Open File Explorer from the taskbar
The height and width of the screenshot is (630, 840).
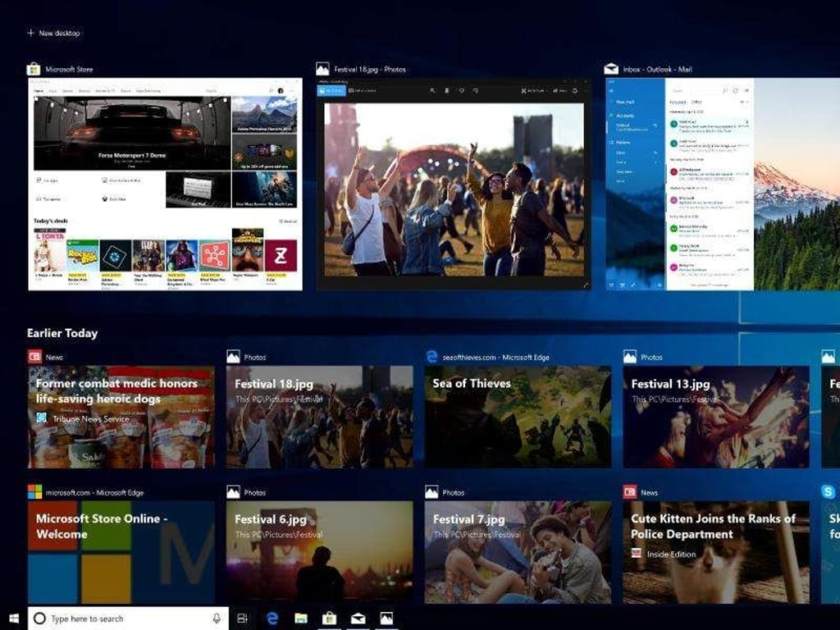301,619
